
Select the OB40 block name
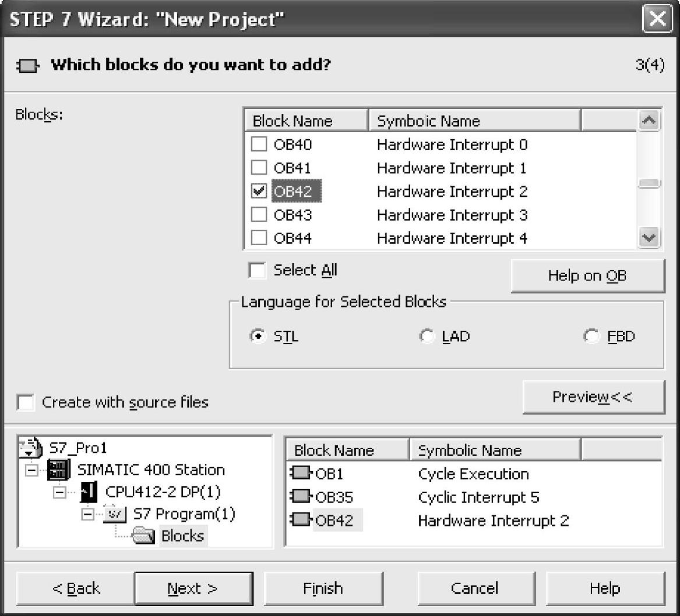(x=293, y=145)
